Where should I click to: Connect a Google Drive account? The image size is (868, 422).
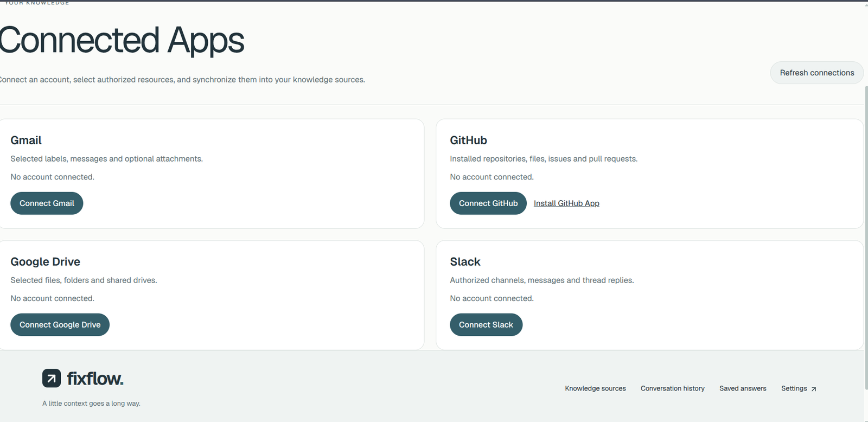60,325
